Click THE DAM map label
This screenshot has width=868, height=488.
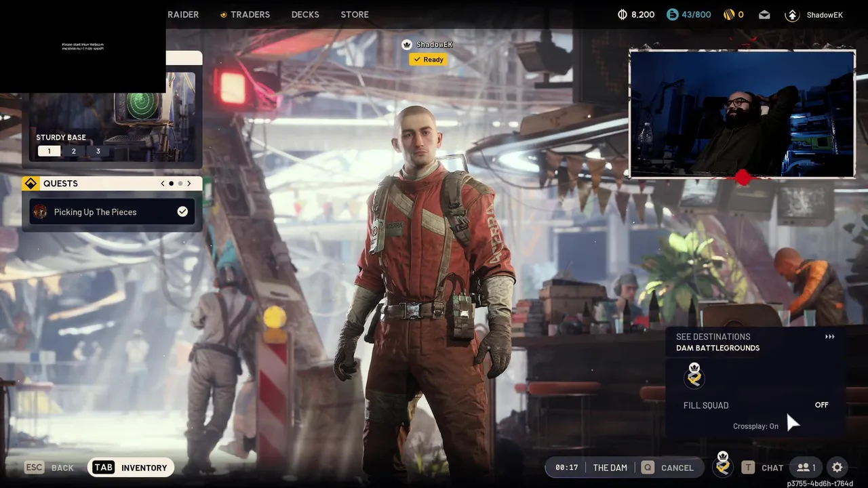coord(610,468)
